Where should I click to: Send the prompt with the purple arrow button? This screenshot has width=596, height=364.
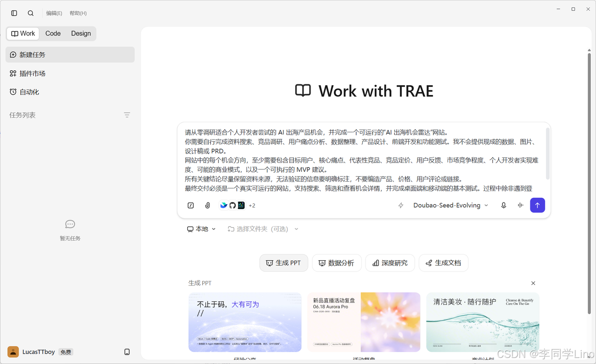tap(537, 205)
